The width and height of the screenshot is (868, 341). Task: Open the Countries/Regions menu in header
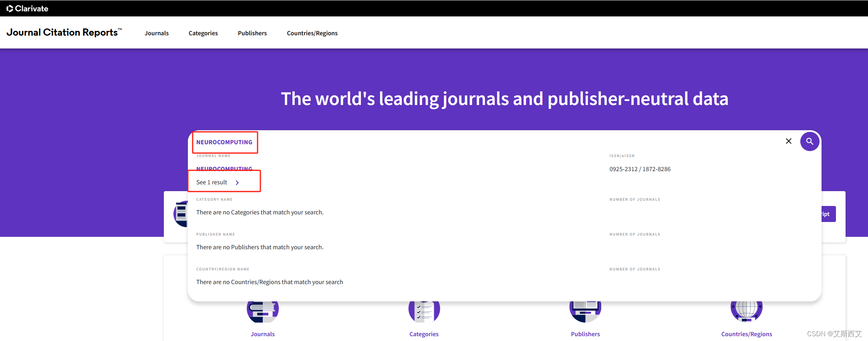[x=312, y=33]
